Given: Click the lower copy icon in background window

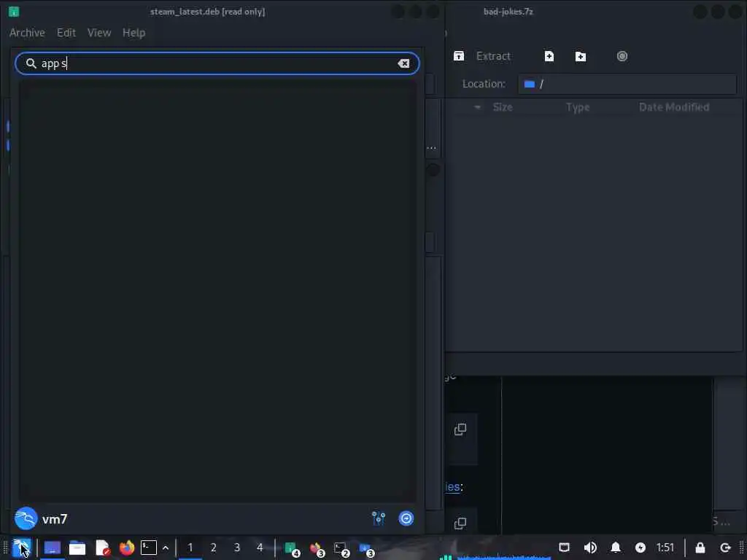Looking at the screenshot, I should pos(460,524).
